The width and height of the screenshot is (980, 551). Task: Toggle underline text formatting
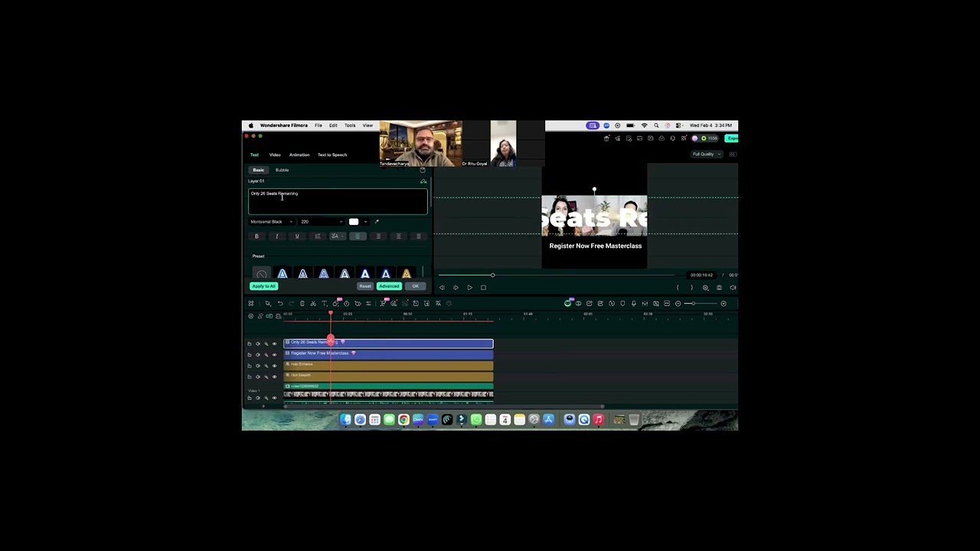[x=297, y=236]
